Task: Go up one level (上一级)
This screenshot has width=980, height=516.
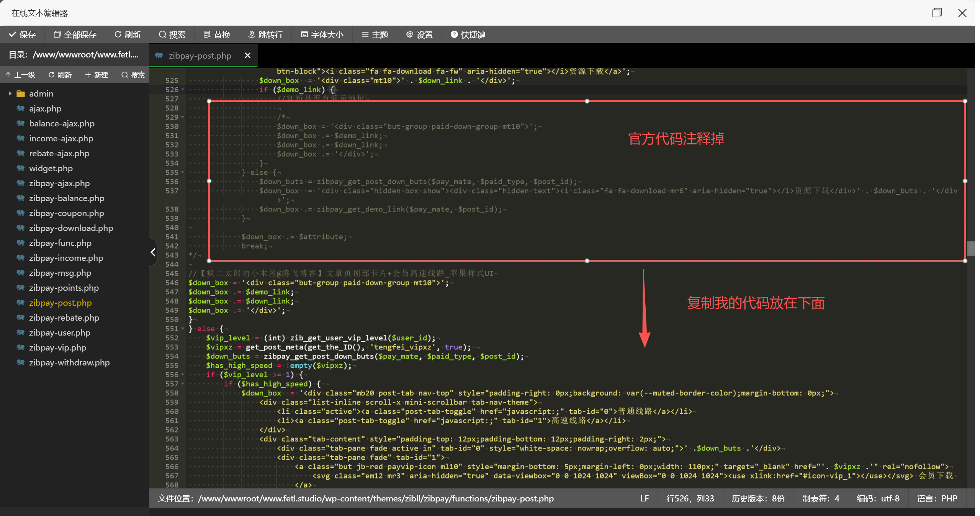Action: pyautogui.click(x=20, y=75)
